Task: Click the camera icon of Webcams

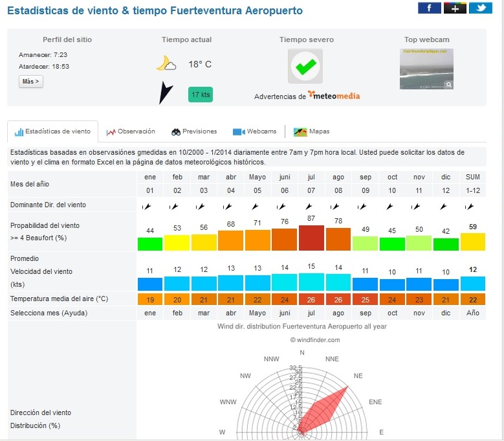Action: 239,132
